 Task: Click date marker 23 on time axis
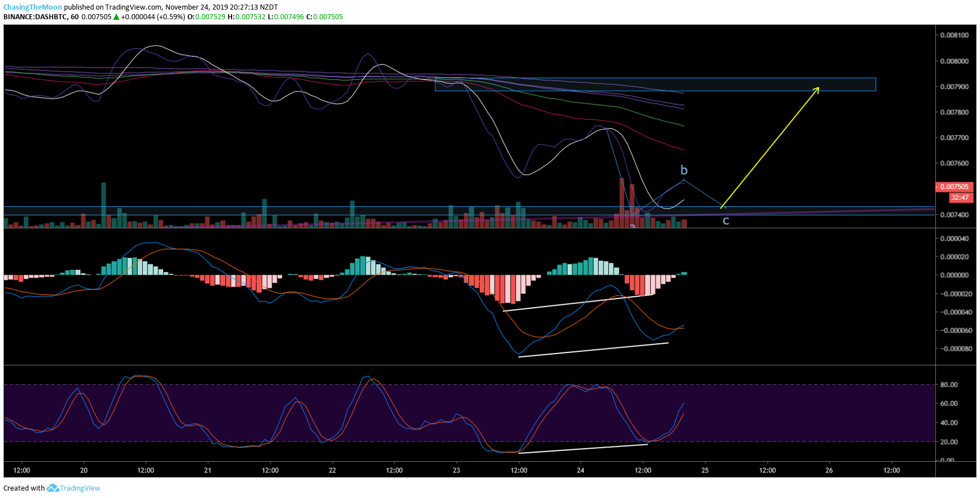[457, 470]
